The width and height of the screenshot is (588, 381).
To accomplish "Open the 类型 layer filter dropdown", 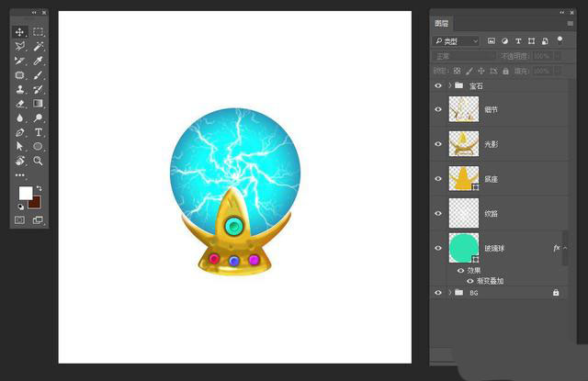I will (x=457, y=41).
